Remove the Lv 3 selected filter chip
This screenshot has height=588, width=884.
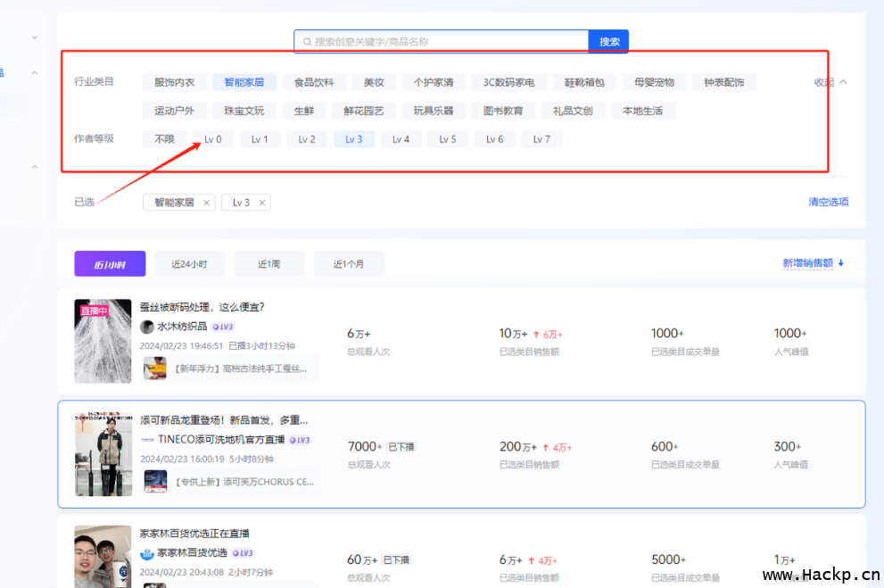pos(262,203)
